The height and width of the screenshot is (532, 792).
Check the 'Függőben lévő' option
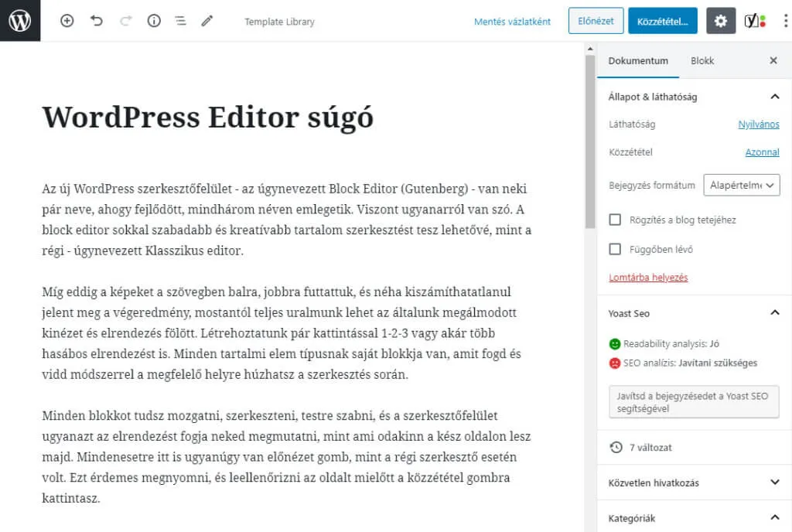point(615,249)
